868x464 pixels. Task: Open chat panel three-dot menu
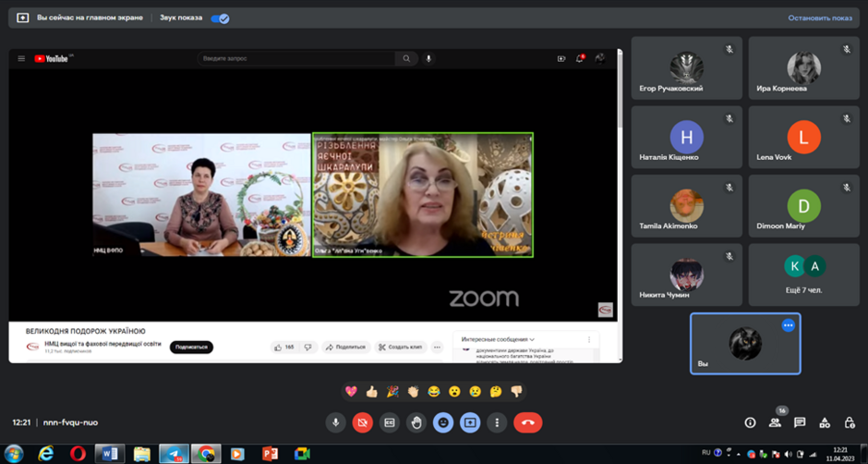[589, 339]
